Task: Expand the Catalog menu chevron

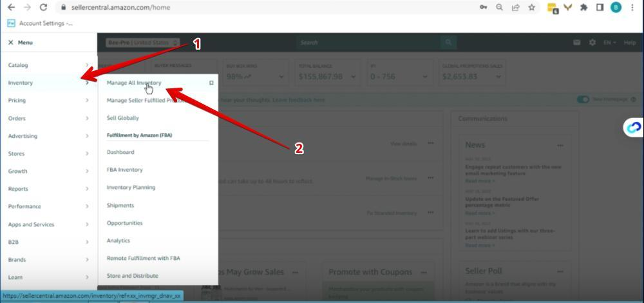Action: (87, 65)
